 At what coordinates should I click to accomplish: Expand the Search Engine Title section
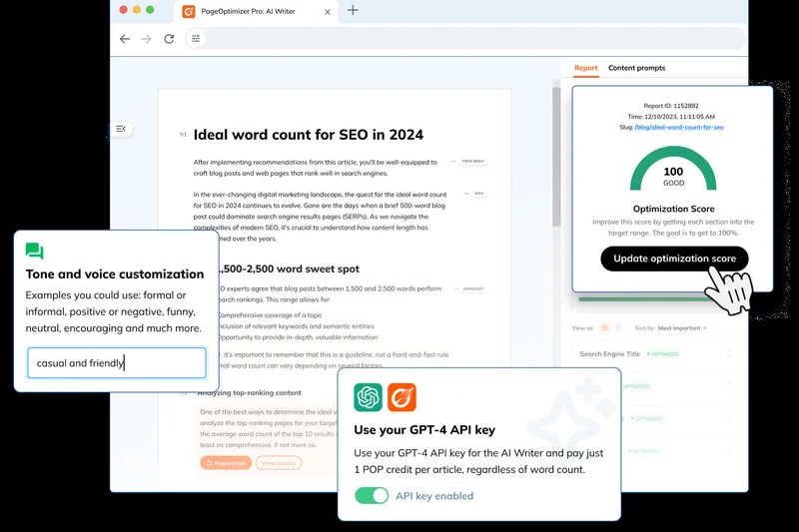(729, 353)
